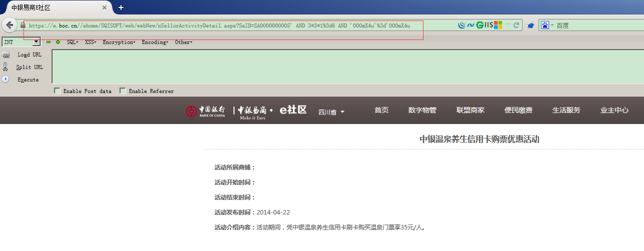Click the IIS indicator icon
Screen dimensions: 644x251
488,25
